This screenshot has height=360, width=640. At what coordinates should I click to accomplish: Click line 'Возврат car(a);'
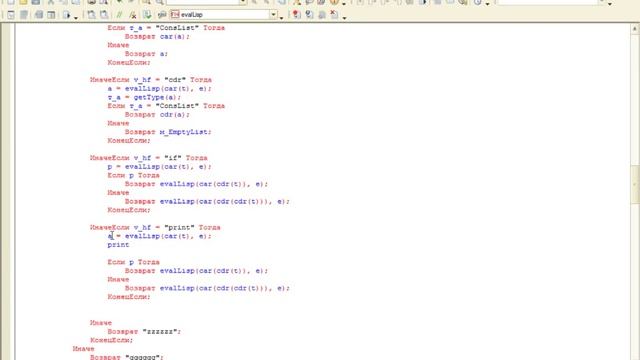tap(157, 36)
